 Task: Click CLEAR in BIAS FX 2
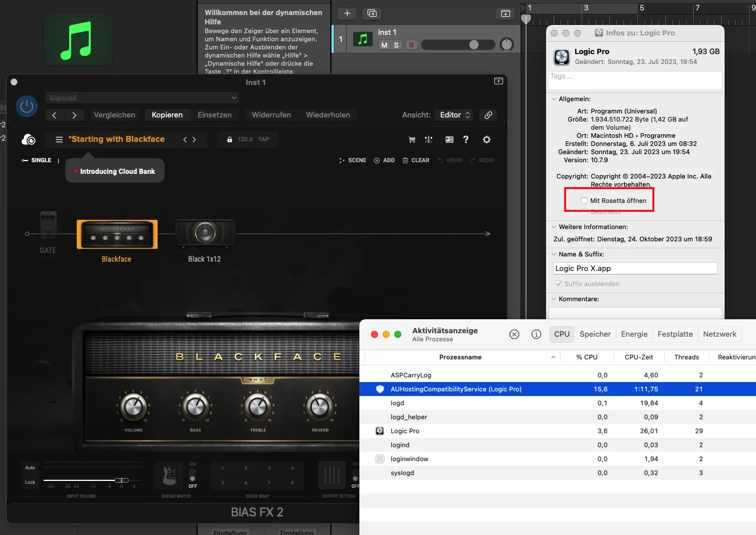point(416,160)
